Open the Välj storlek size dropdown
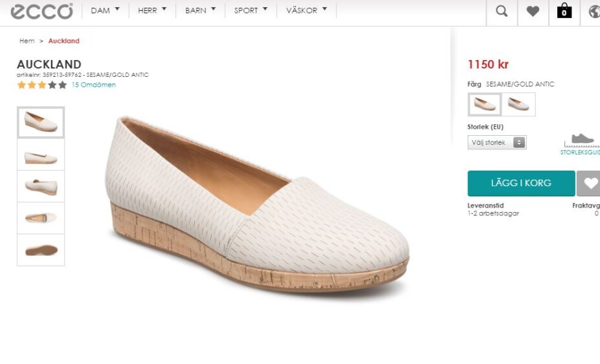 pyautogui.click(x=496, y=142)
